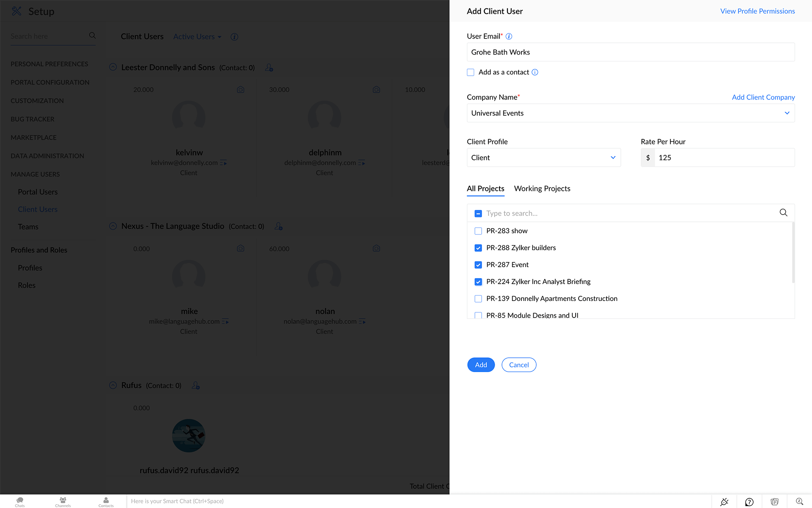Open the Add as a contact info icon
Image resolution: width=812 pixels, height=508 pixels.
tap(535, 72)
